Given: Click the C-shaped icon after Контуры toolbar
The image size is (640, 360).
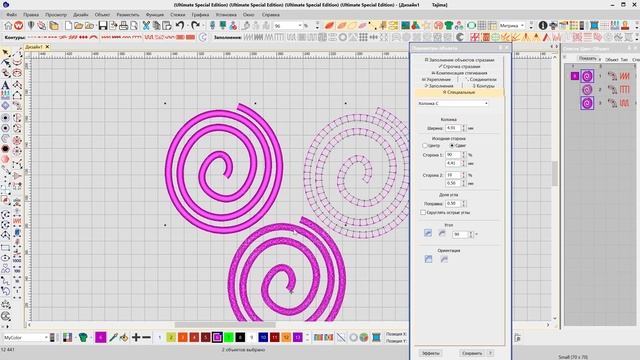Looking at the screenshot, I should pos(203,37).
